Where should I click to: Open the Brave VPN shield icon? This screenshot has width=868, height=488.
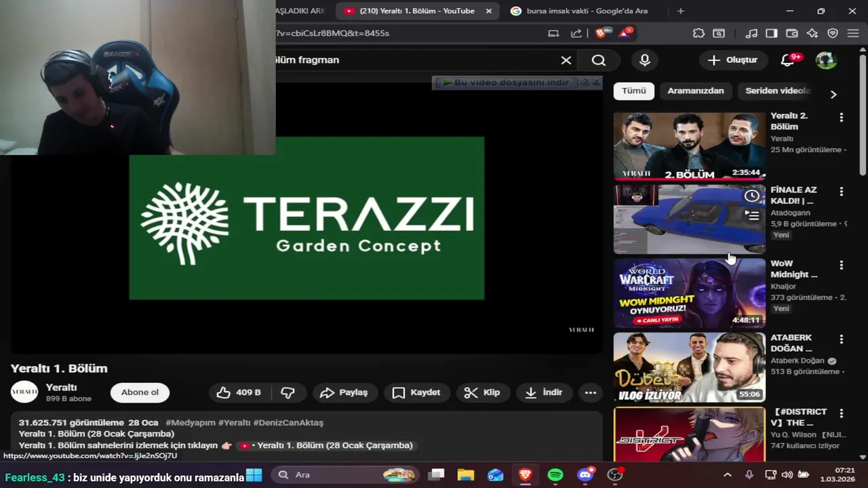click(x=833, y=33)
